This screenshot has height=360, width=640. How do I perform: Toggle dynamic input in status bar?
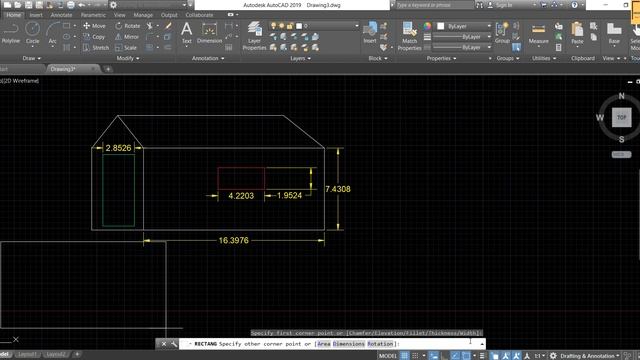(x=433, y=356)
